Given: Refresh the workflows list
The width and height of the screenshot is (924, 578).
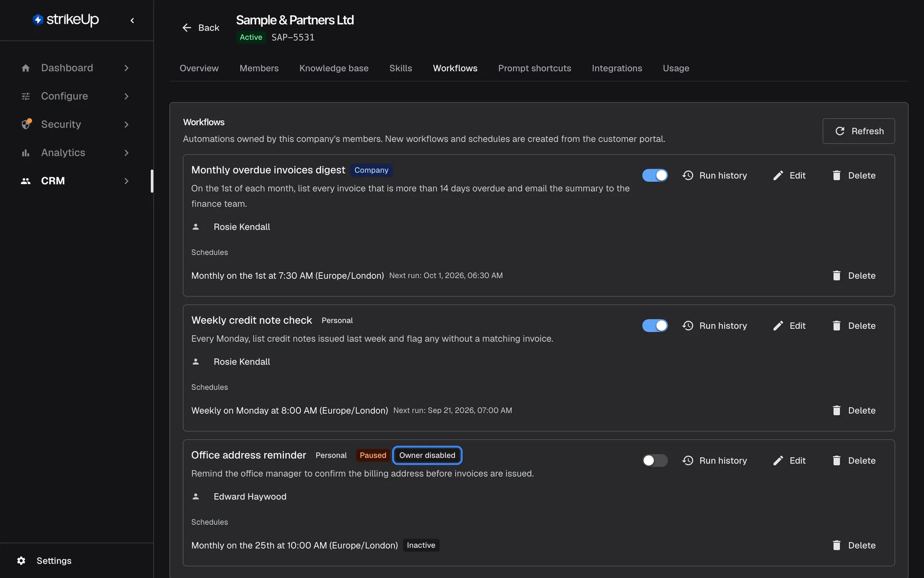Looking at the screenshot, I should pyautogui.click(x=859, y=131).
